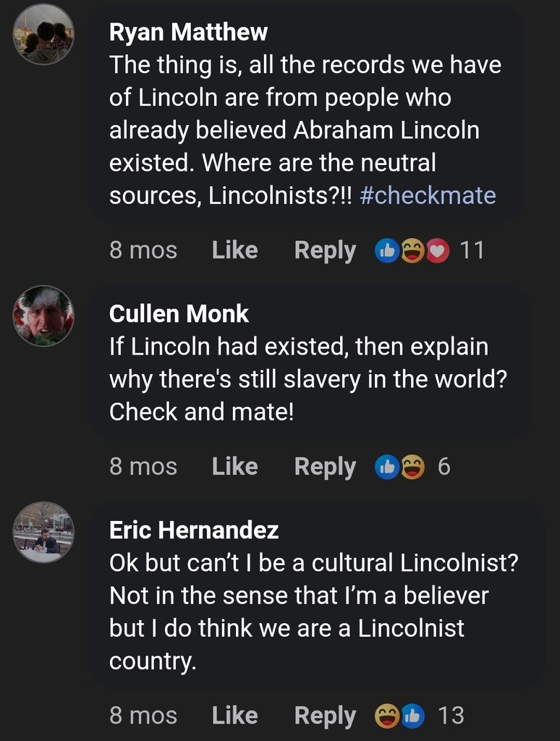The image size is (560, 741).
Task: Click thumbs-up reaction icon on Cullen's comment
Action: pyautogui.click(x=387, y=467)
